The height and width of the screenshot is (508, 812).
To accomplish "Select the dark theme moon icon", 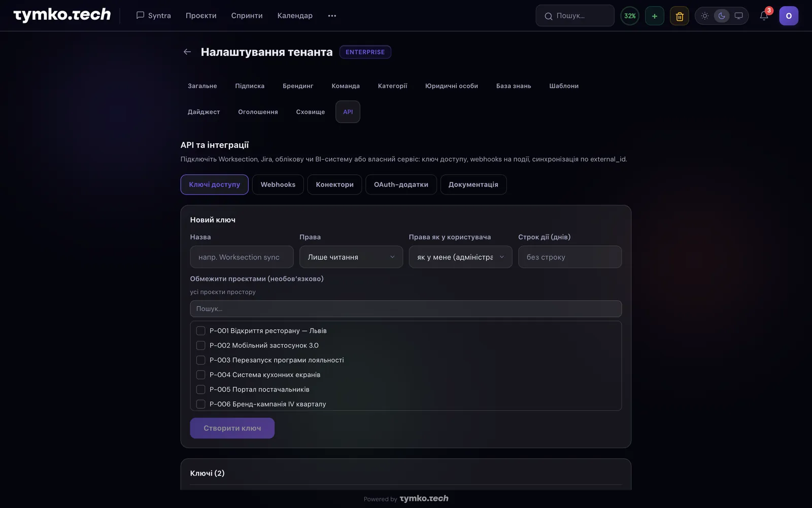I will tap(722, 16).
